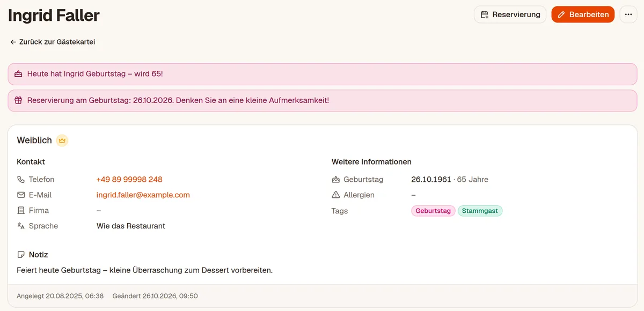Viewport: 644px width, 311px height.
Task: Click the text 'Heute hat Ingrid Geburtstag – wird 65!'
Action: click(95, 74)
